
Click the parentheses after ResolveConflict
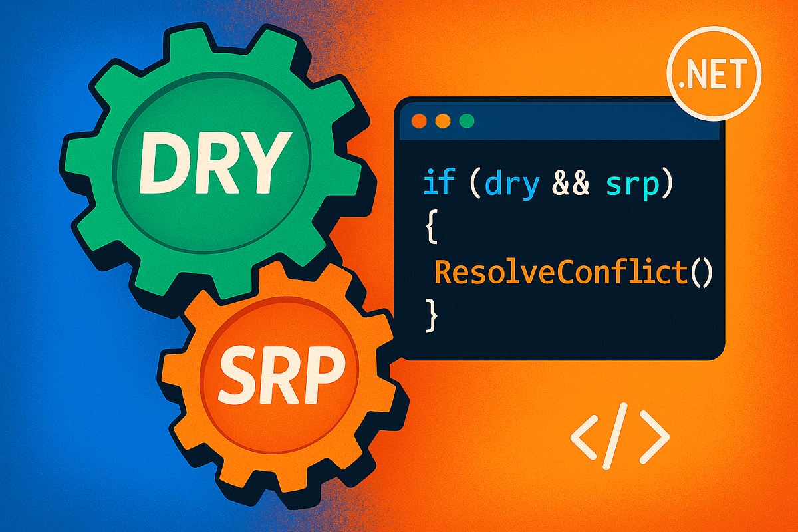(698, 273)
